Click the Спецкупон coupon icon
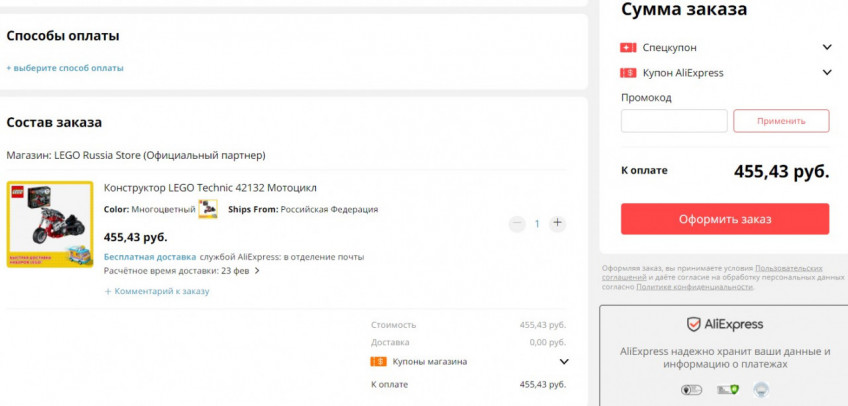 pyautogui.click(x=628, y=47)
